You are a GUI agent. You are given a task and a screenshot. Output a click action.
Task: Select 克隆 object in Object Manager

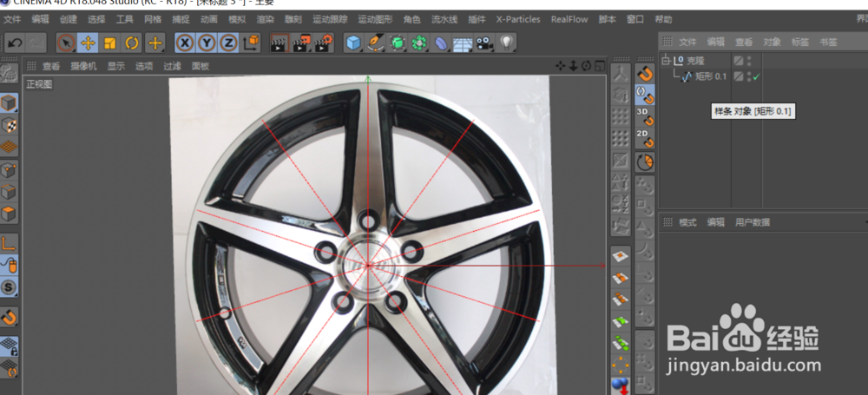point(695,61)
